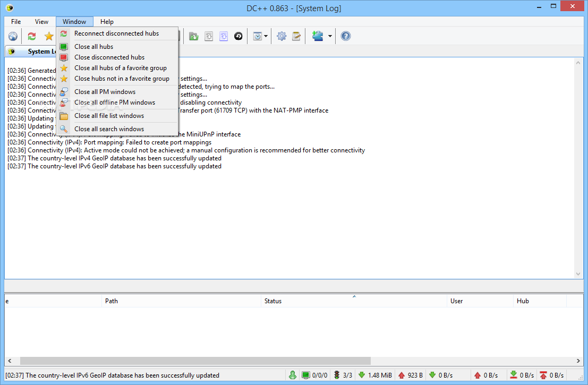Screen dimensions: 588x385
Task: Click the left arrow of the horizontal scrollbar
Action: point(10,361)
